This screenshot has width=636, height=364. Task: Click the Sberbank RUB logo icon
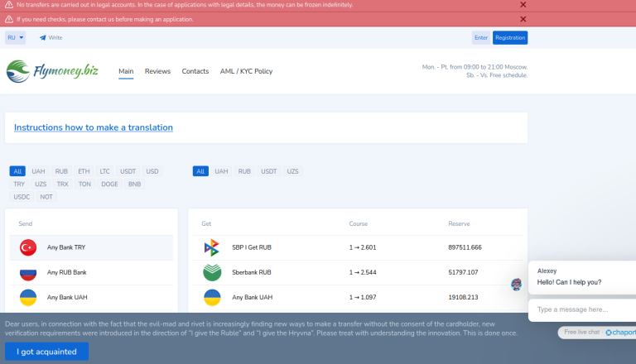(x=212, y=272)
